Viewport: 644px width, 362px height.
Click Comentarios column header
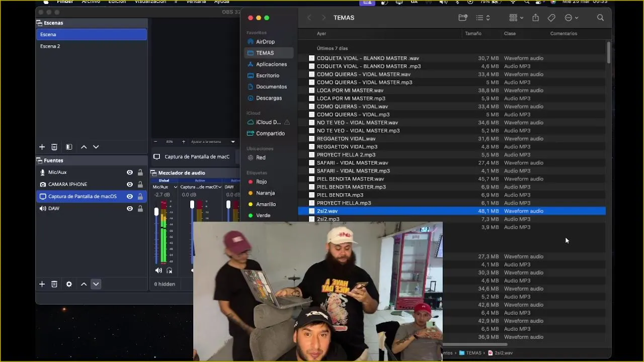pyautogui.click(x=563, y=34)
